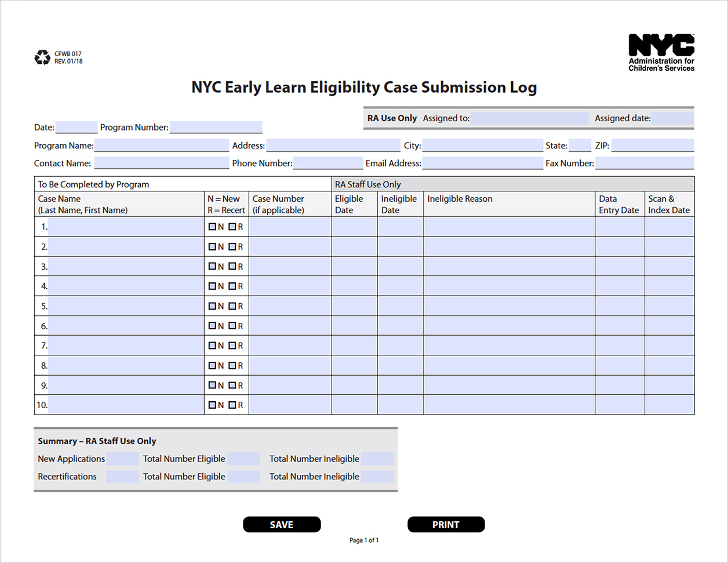Image resolution: width=728 pixels, height=563 pixels.
Task: Click the Ineligible Reason cell in row 2
Action: (509, 247)
